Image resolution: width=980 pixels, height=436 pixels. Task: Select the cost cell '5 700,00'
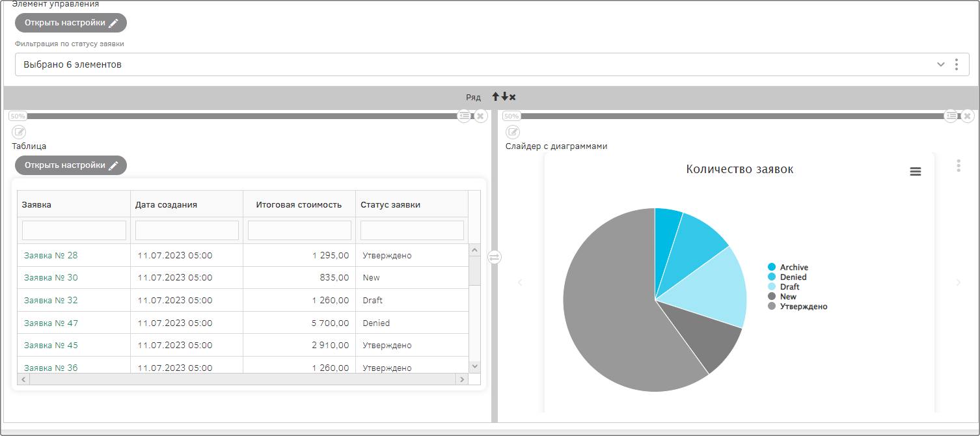(299, 323)
